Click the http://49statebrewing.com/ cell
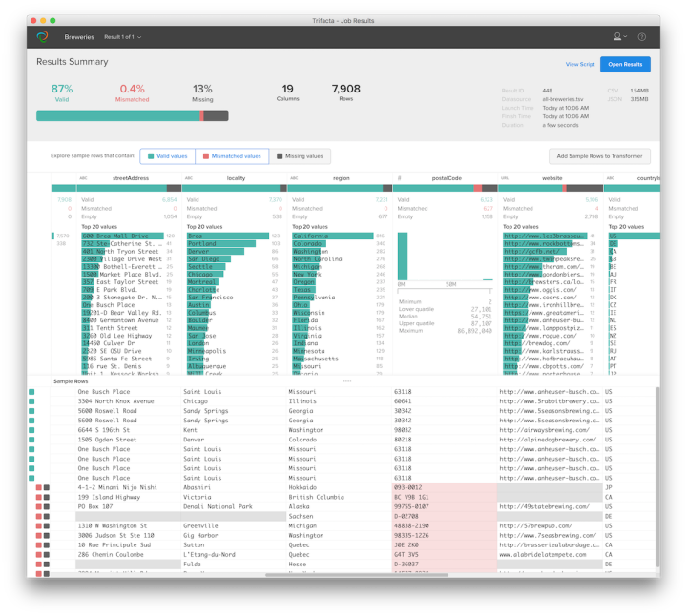 [550, 507]
